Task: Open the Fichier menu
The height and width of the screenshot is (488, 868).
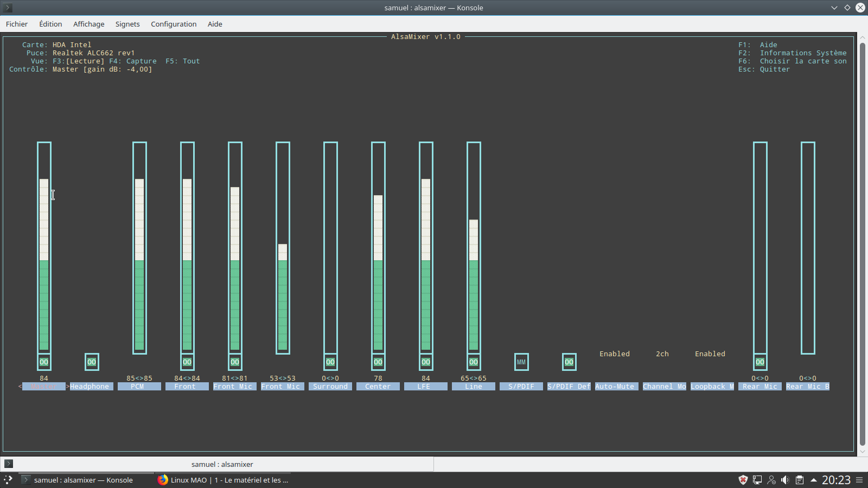Action: 17,24
